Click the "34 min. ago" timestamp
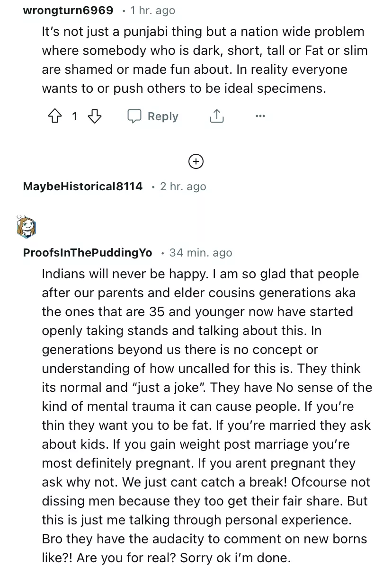This screenshot has height=567, width=392. (x=201, y=253)
